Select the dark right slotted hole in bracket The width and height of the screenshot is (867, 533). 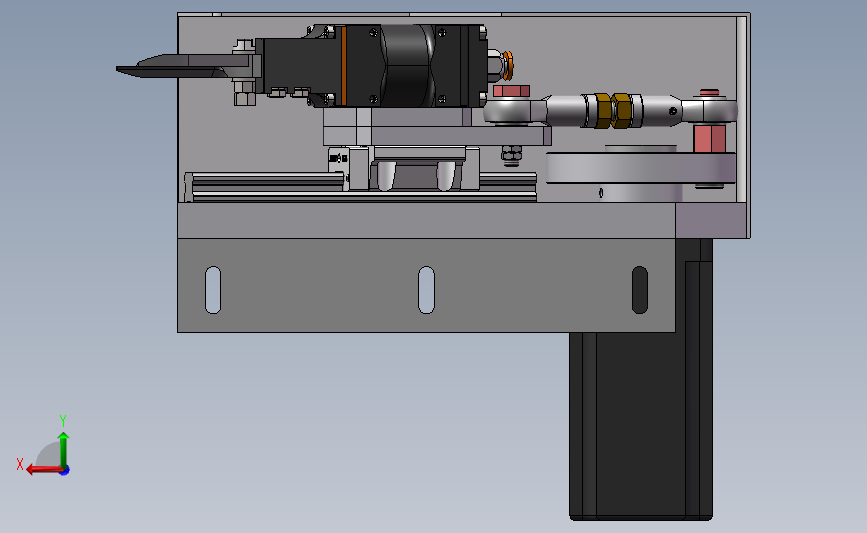click(x=640, y=290)
